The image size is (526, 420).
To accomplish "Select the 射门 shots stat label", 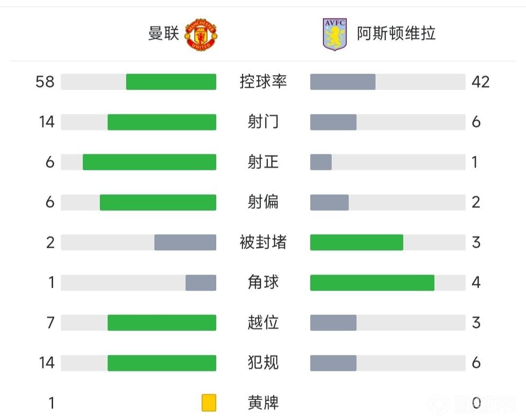I will tap(263, 122).
